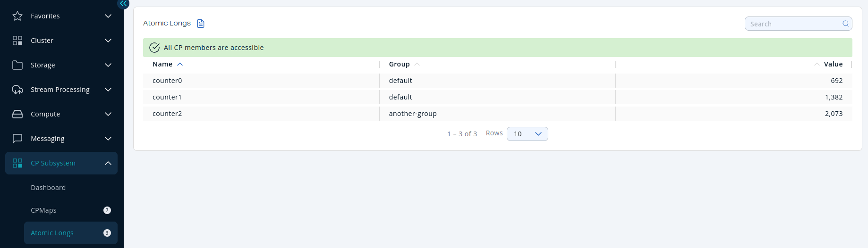Click the Search input field
The height and width of the screenshot is (248, 868).
click(x=793, y=24)
